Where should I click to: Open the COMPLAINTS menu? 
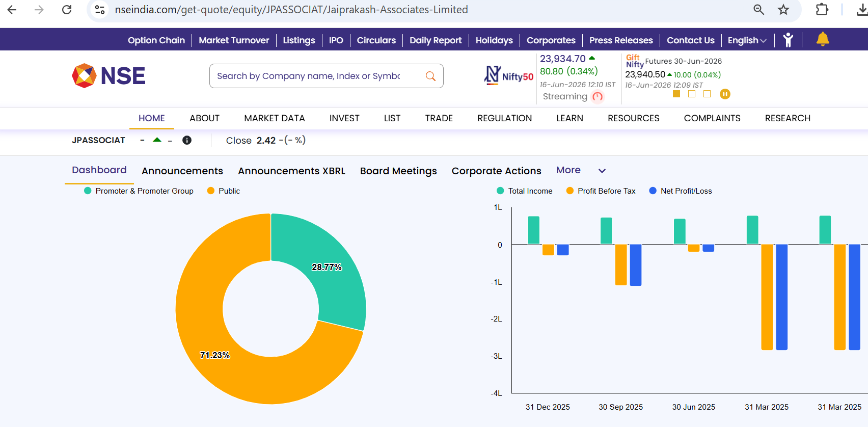pyautogui.click(x=712, y=118)
